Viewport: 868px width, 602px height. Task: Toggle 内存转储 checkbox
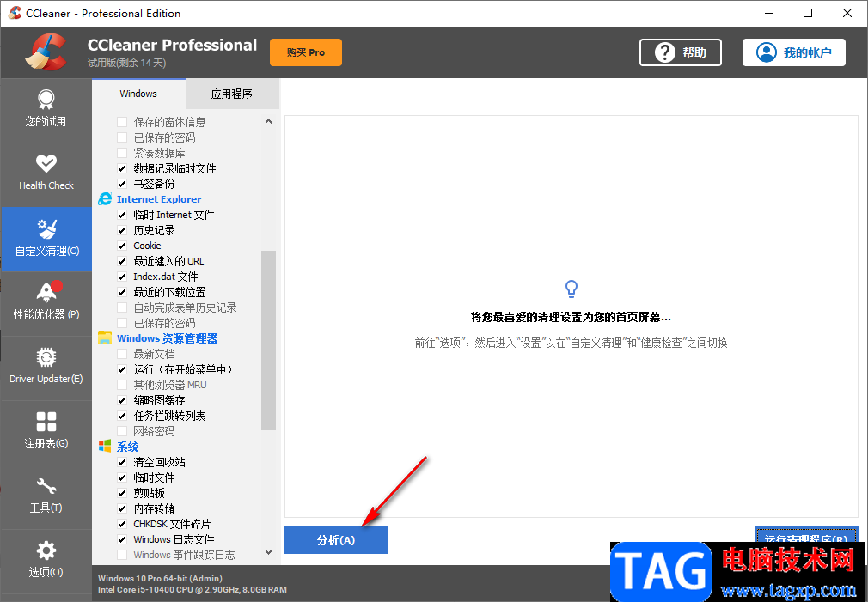[122, 508]
